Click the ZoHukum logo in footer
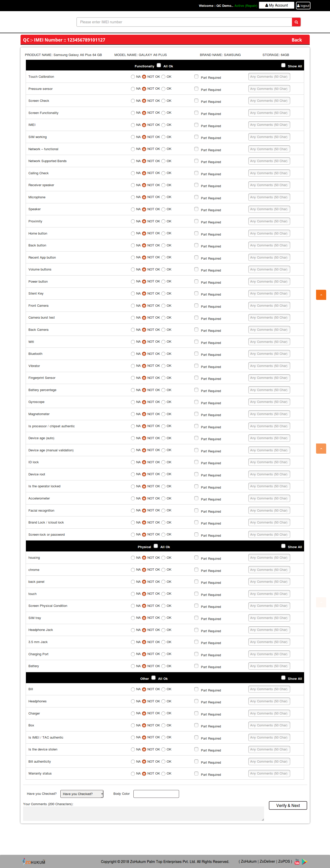Viewport: 330px width, 868px height. [34, 861]
